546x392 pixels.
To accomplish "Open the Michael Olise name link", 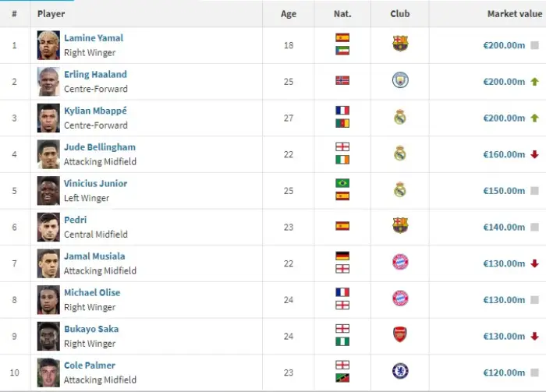I will (x=92, y=292).
